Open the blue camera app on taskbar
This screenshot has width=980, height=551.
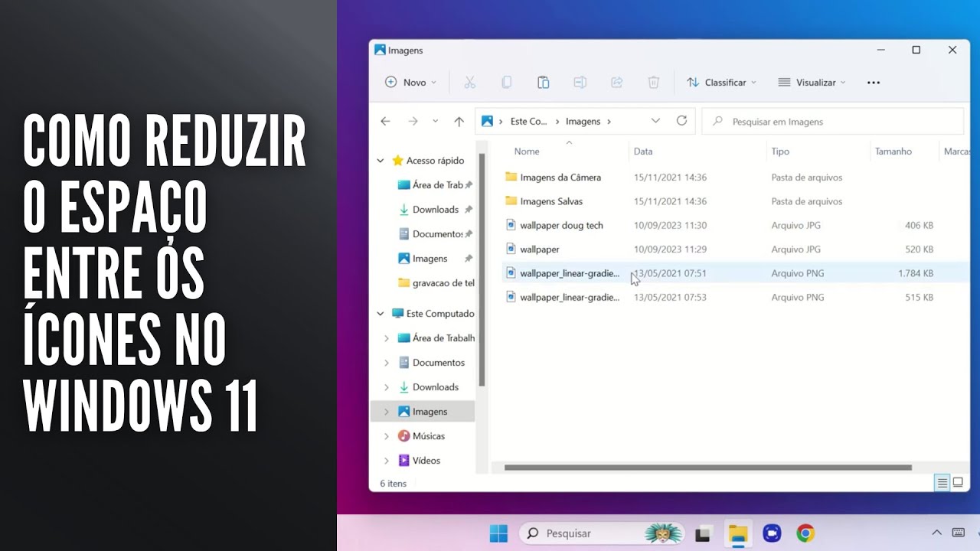click(771, 533)
